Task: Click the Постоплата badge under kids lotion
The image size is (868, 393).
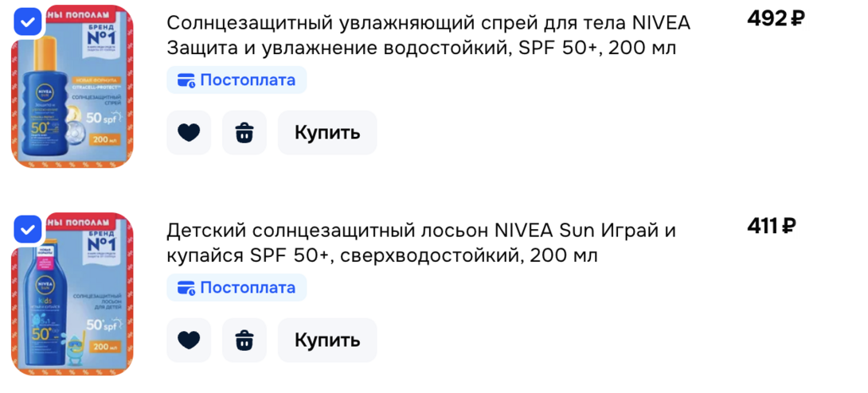Action: click(x=237, y=287)
